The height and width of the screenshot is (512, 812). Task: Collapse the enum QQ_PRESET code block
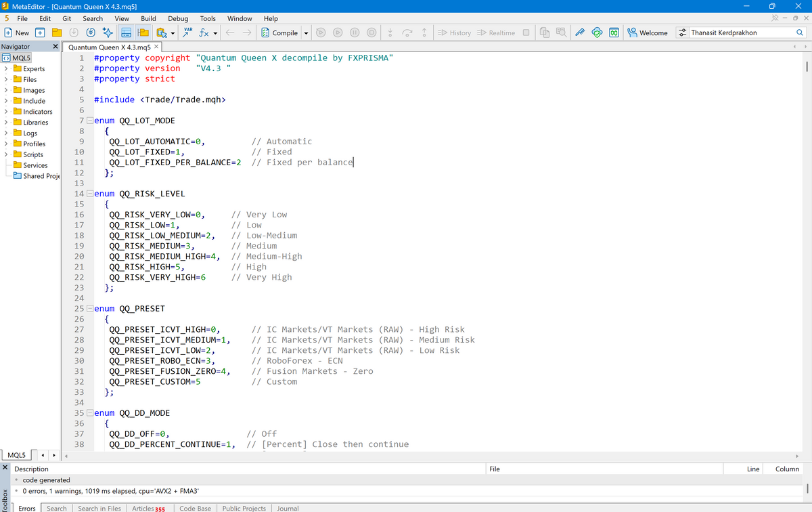(x=90, y=308)
